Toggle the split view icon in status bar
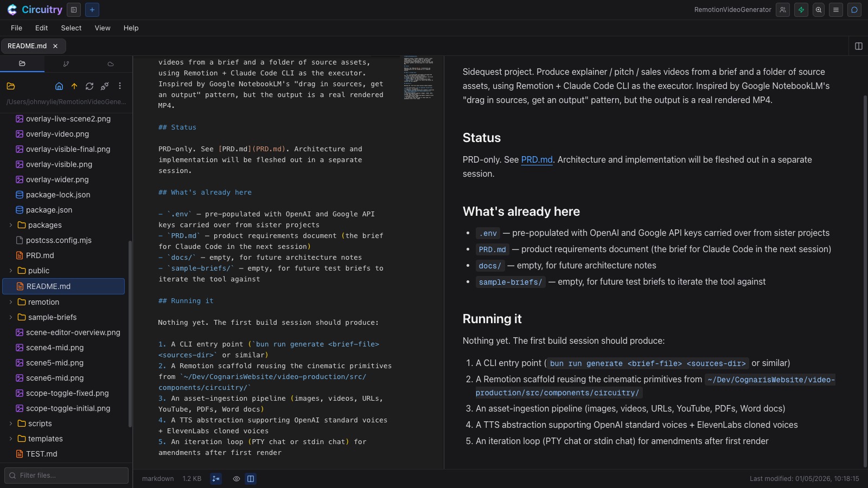Image resolution: width=868 pixels, height=488 pixels. click(251, 479)
